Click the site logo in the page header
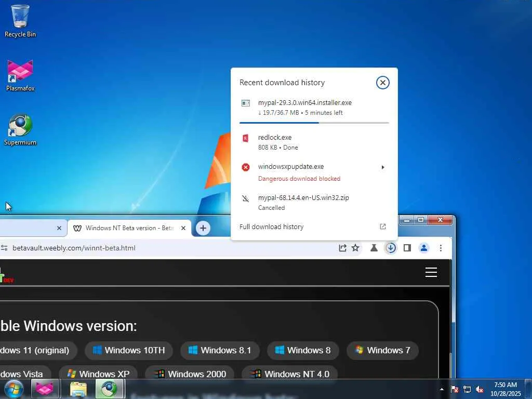532x399 pixels. point(6,275)
